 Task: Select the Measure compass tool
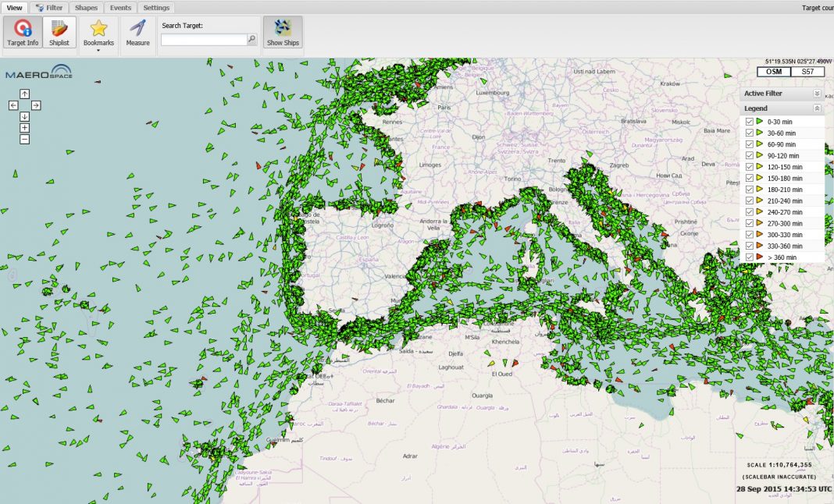pyautogui.click(x=138, y=32)
